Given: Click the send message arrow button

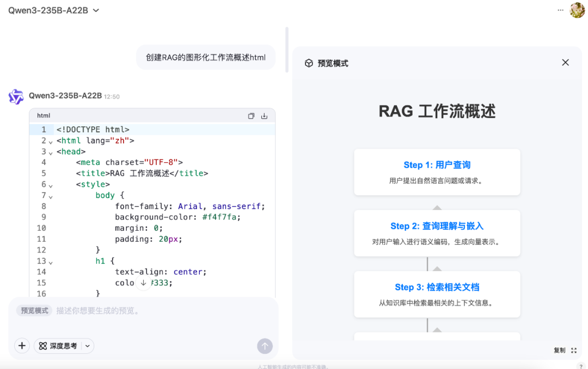Looking at the screenshot, I should 265,346.
